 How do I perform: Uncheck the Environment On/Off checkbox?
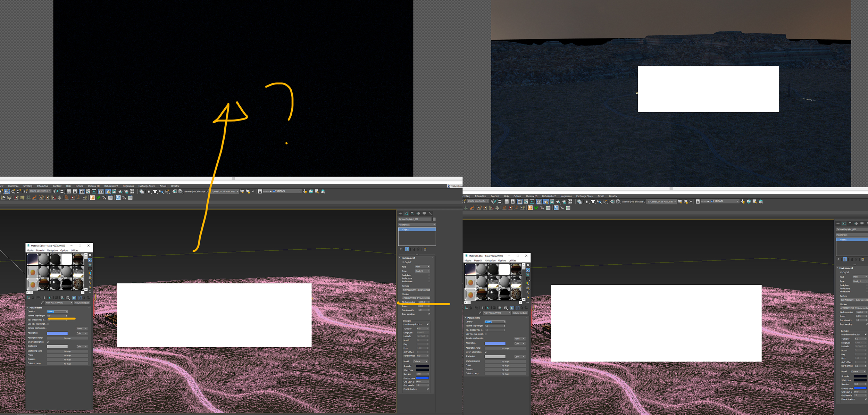pyautogui.click(x=403, y=262)
